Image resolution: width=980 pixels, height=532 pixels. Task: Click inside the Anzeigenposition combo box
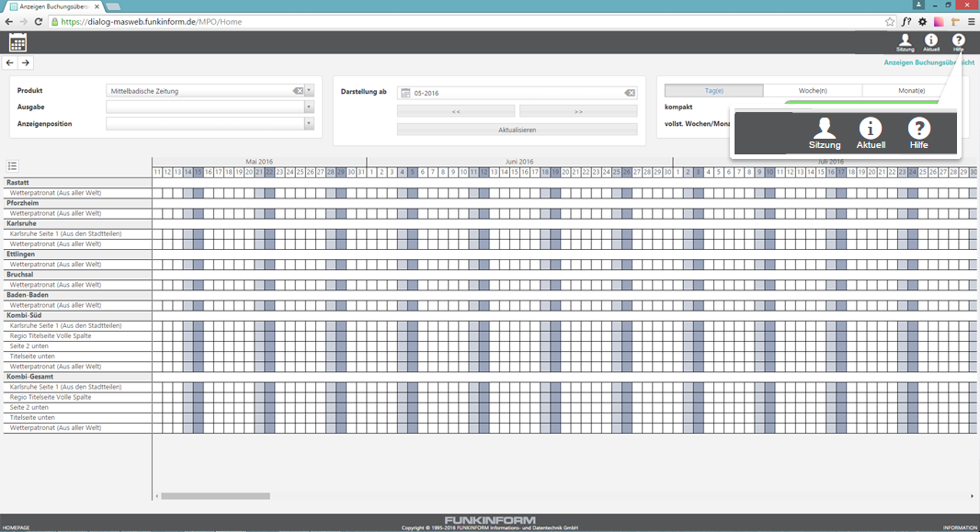click(x=206, y=124)
